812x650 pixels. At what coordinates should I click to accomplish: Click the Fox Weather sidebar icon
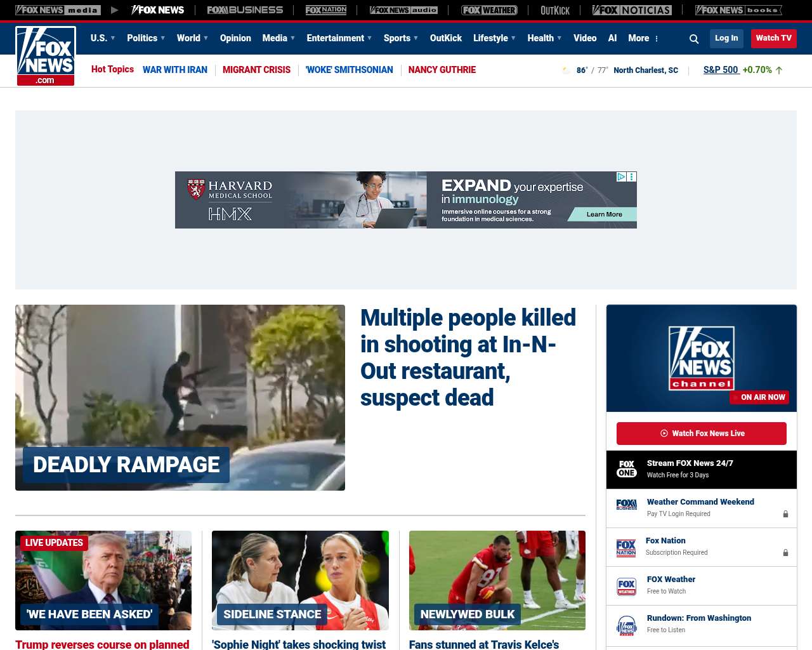point(627,587)
